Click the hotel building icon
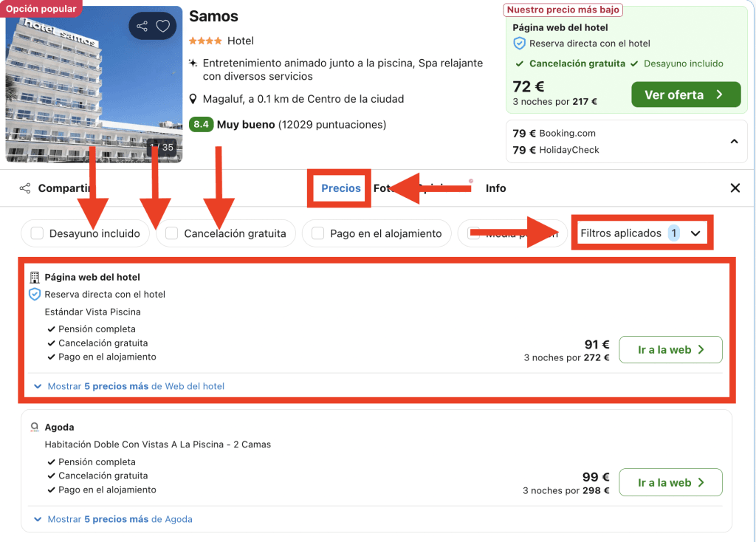Image resolution: width=756 pixels, height=542 pixels. tap(34, 278)
